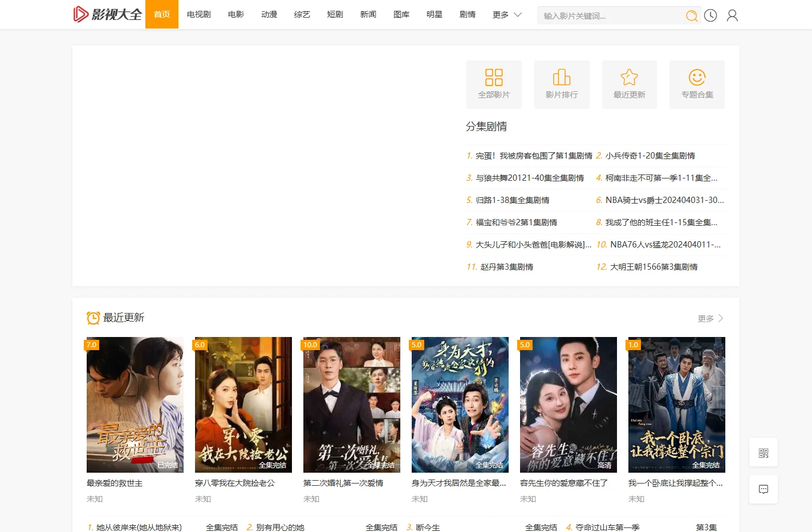The width and height of the screenshot is (812, 532).
Task: Click the 分集剧情 section heading
Action: click(x=486, y=127)
